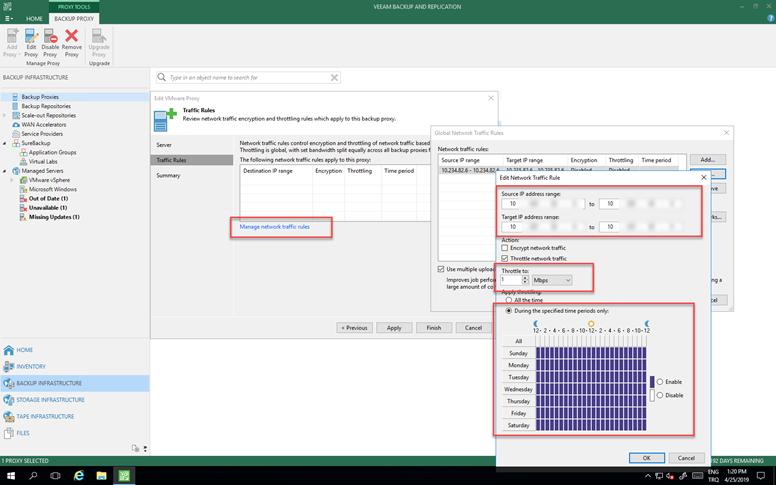The height and width of the screenshot is (485, 776).
Task: Click the Disable Proxy ribbon icon
Action: point(50,43)
